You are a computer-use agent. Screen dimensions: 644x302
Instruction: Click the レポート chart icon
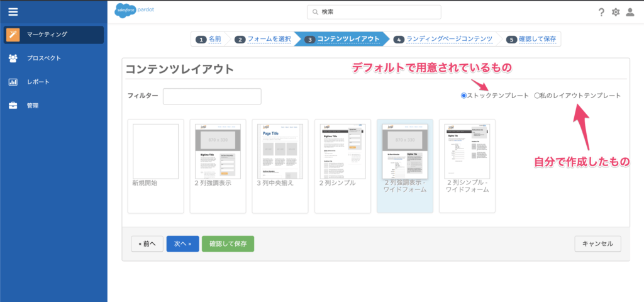pyautogui.click(x=13, y=82)
